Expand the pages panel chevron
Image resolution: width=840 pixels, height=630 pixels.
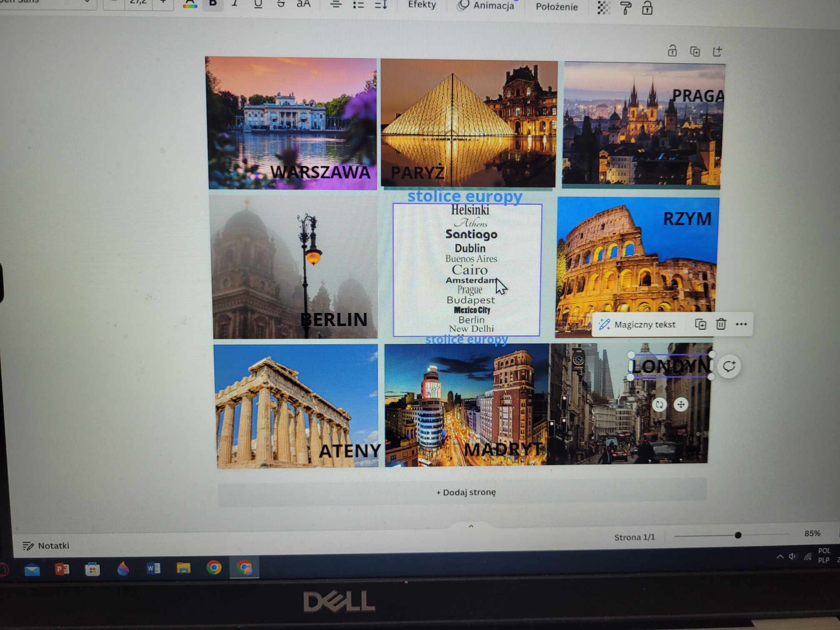471,526
